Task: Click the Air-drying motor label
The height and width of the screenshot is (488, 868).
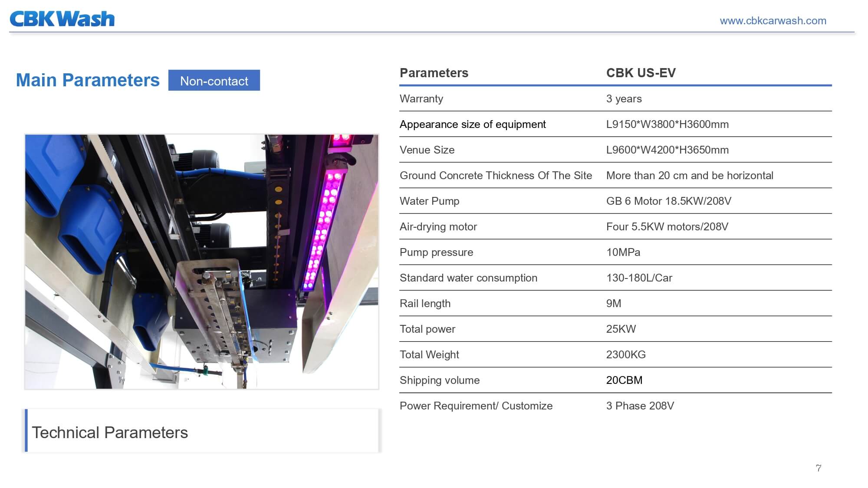Action: pos(438,227)
